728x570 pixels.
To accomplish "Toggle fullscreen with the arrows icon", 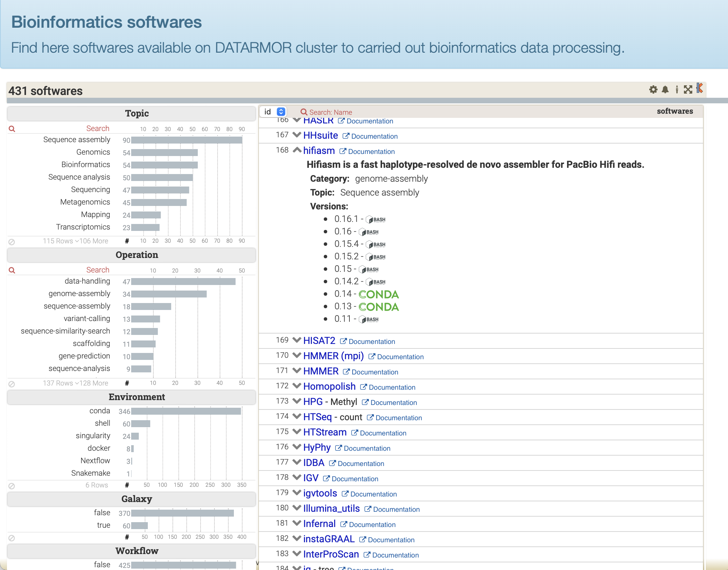I will coord(688,90).
